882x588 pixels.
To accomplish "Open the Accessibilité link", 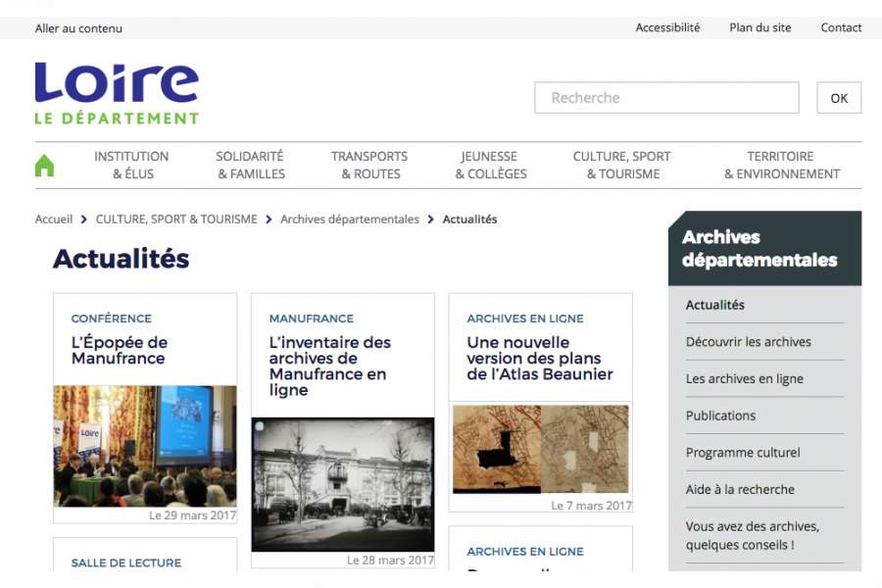I will click(667, 27).
